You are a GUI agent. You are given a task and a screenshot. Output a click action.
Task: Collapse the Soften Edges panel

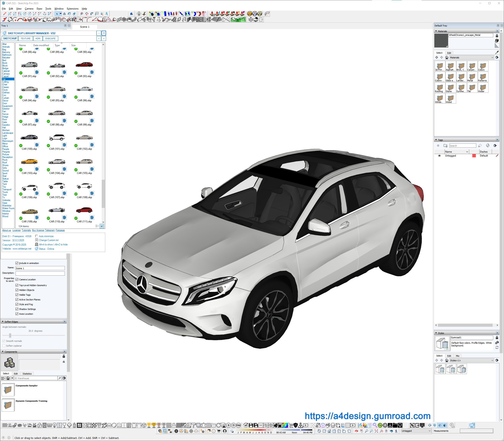click(x=3, y=322)
